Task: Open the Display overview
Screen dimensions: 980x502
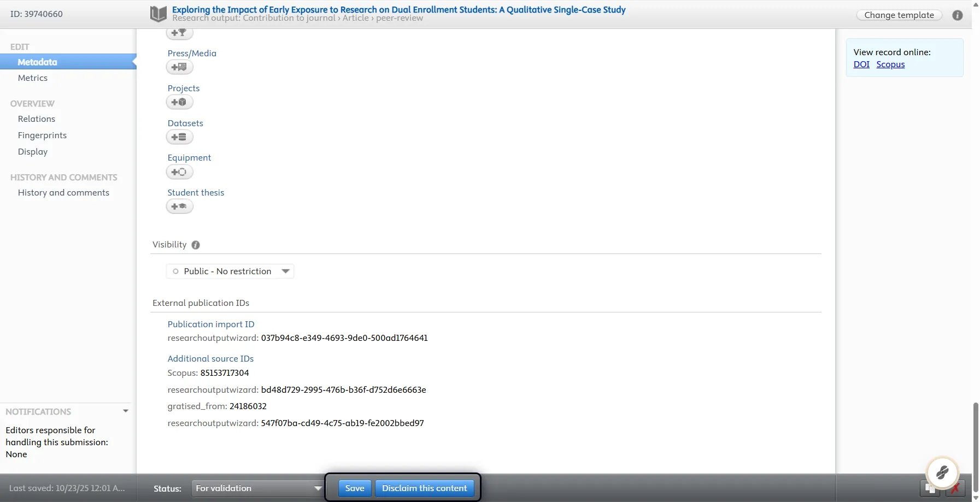Action: click(33, 152)
